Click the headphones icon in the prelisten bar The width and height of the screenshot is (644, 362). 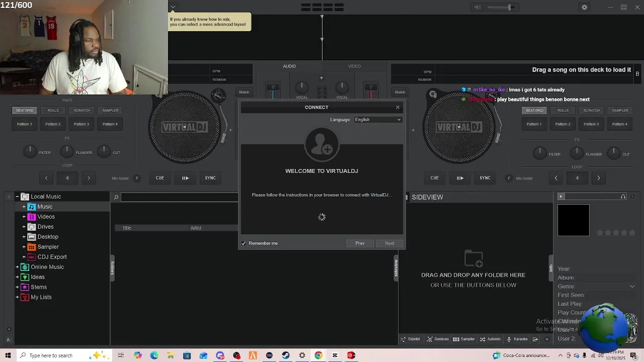click(623, 197)
